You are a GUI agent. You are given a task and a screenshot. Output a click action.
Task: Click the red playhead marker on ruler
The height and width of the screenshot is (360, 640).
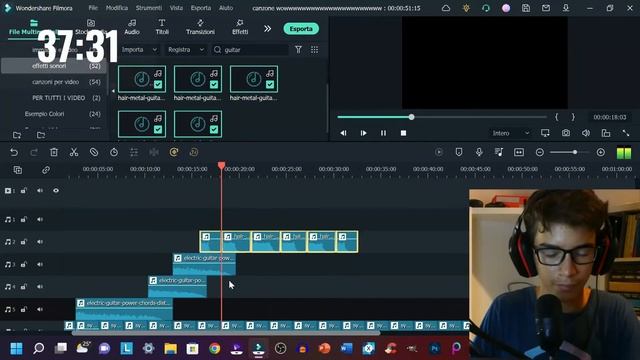[x=221, y=165]
